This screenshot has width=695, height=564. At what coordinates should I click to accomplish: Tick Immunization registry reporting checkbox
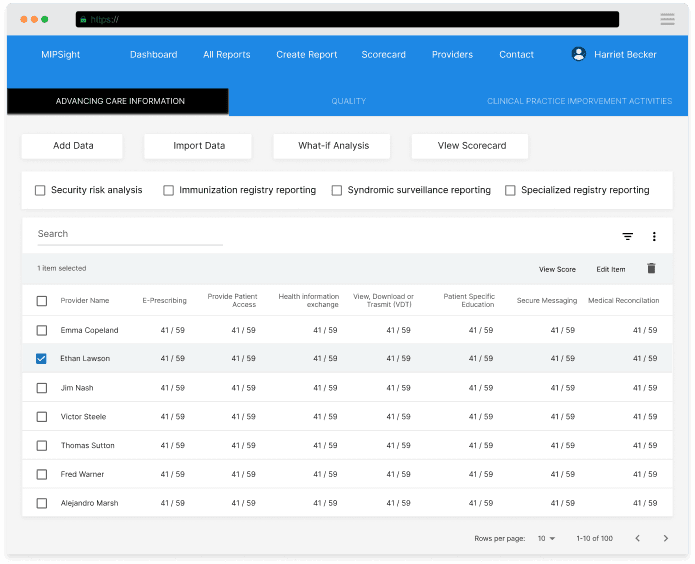coord(168,190)
